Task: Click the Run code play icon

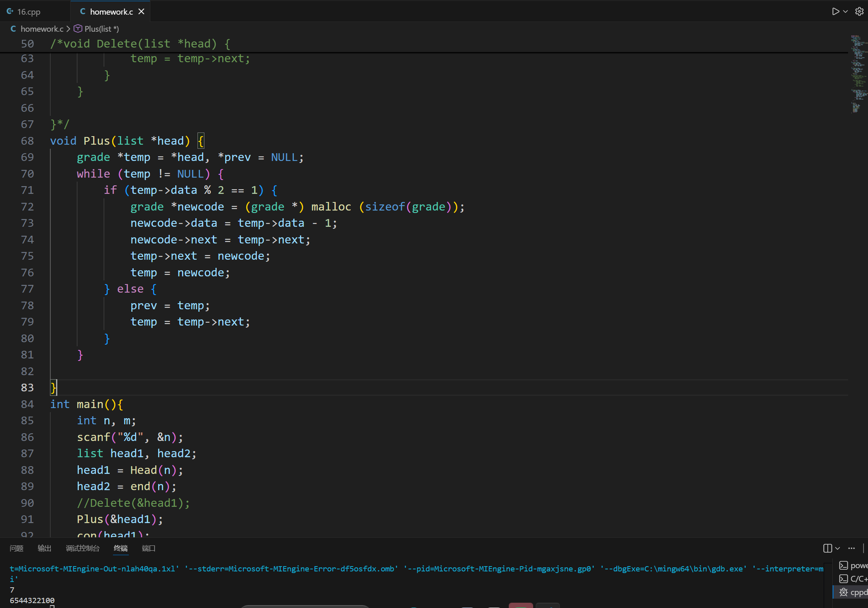Action: (x=835, y=11)
